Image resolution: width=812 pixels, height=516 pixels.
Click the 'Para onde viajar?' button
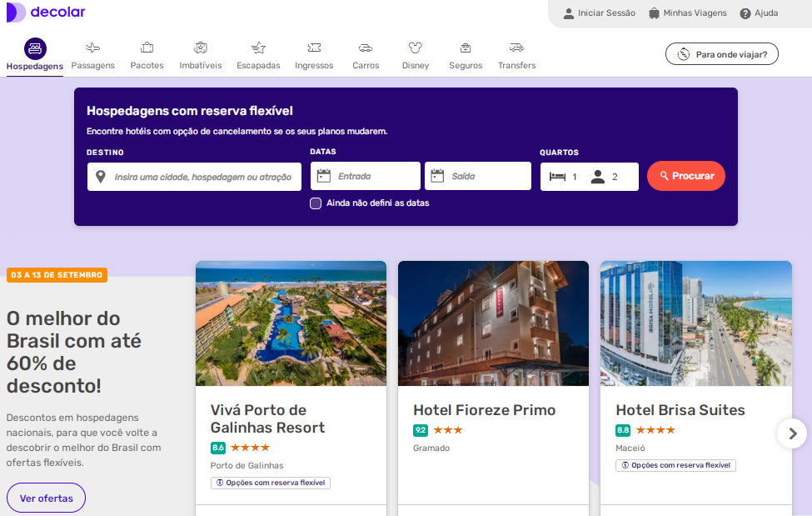(x=722, y=54)
